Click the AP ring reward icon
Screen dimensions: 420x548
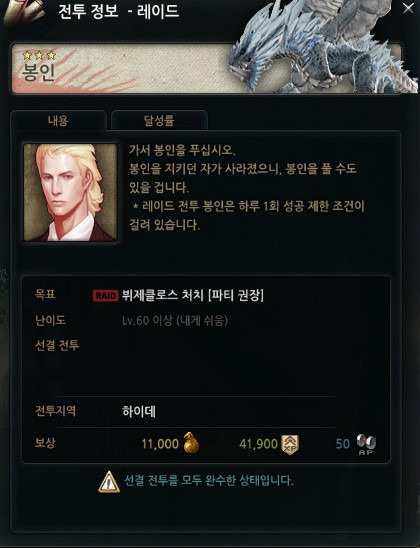pos(366,444)
